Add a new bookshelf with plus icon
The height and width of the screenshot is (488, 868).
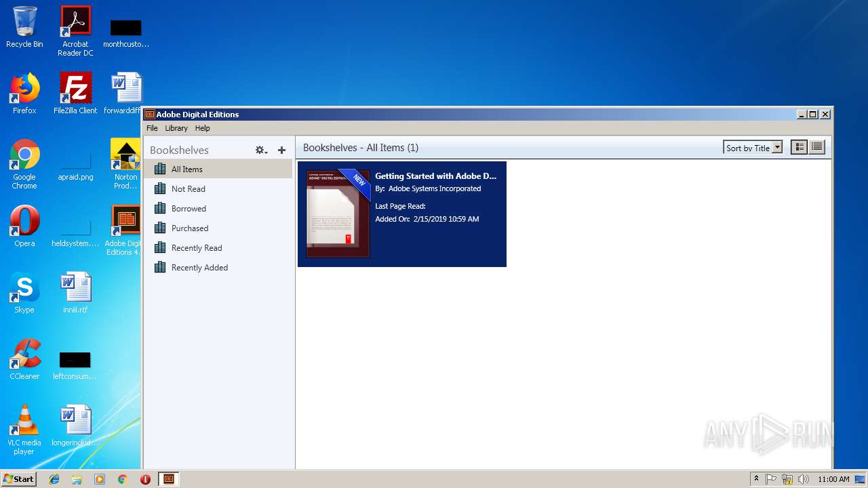coord(281,150)
